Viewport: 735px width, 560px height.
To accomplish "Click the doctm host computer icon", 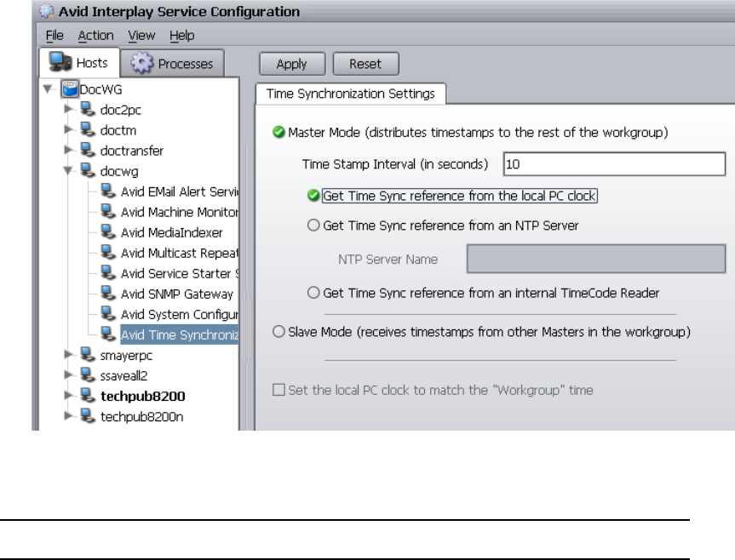I will [x=88, y=129].
